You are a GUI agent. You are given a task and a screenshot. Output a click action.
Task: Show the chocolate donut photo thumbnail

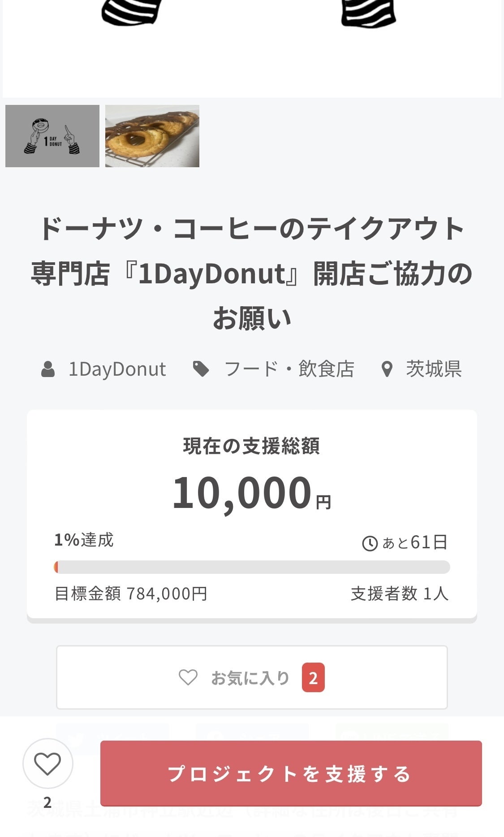coord(152,136)
